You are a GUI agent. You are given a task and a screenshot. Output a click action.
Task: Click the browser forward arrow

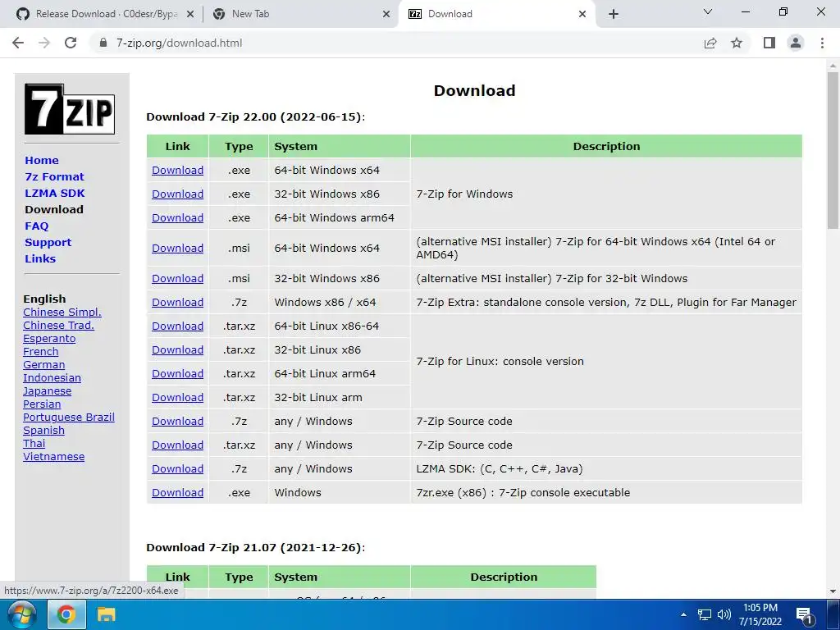[x=44, y=43]
